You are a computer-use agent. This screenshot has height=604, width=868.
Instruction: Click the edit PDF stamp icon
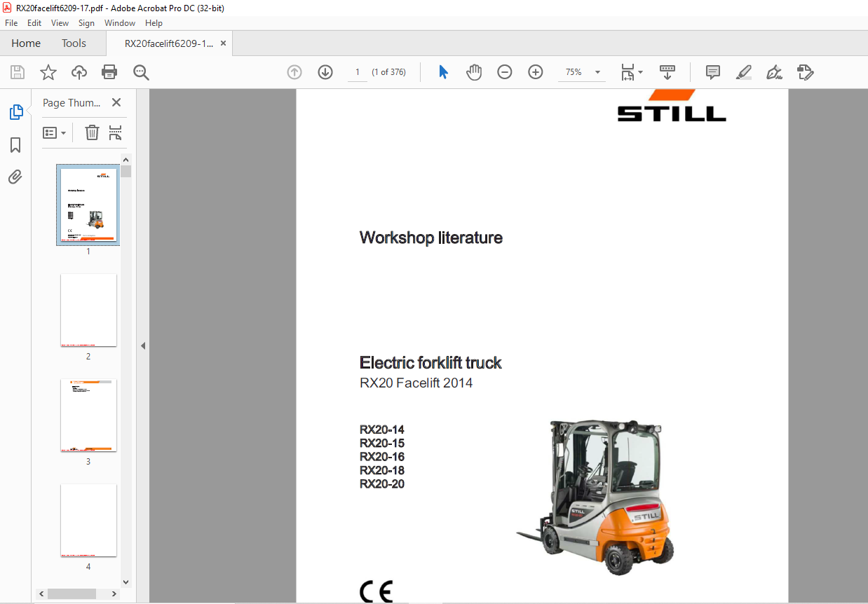[x=805, y=72]
